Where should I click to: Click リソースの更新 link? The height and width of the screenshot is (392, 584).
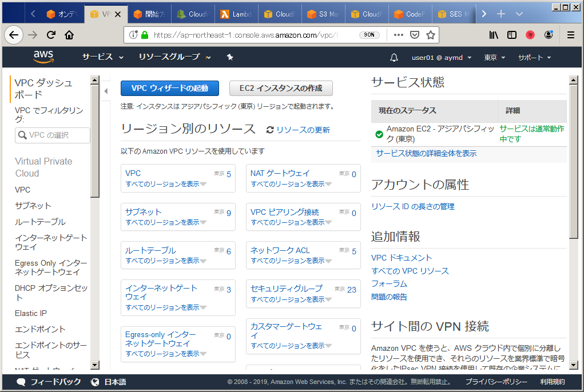point(303,130)
